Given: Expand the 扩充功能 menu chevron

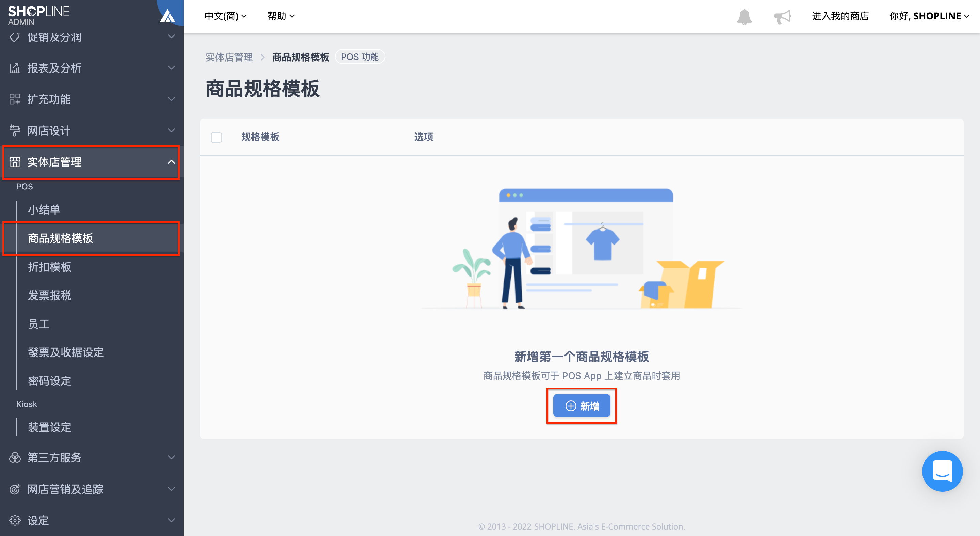Looking at the screenshot, I should click(171, 99).
